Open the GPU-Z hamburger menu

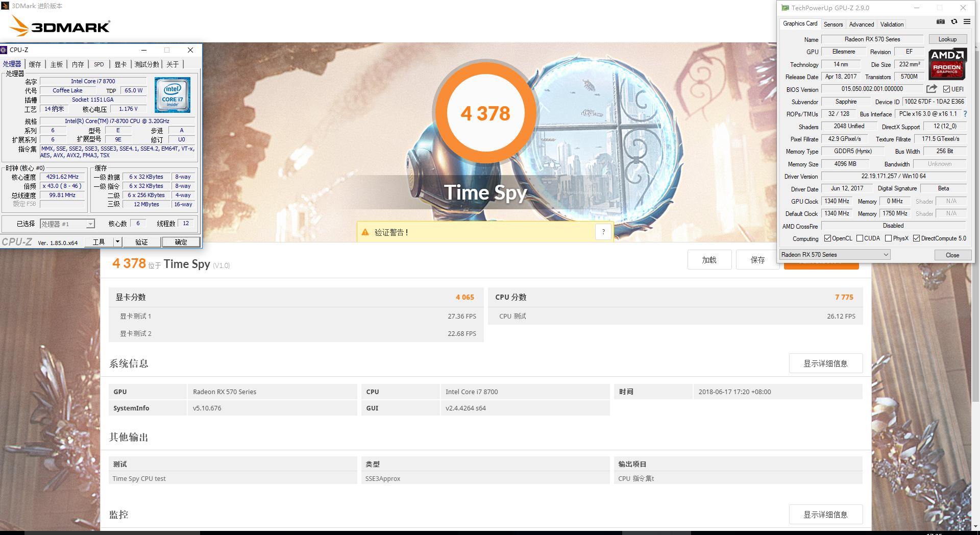click(967, 22)
